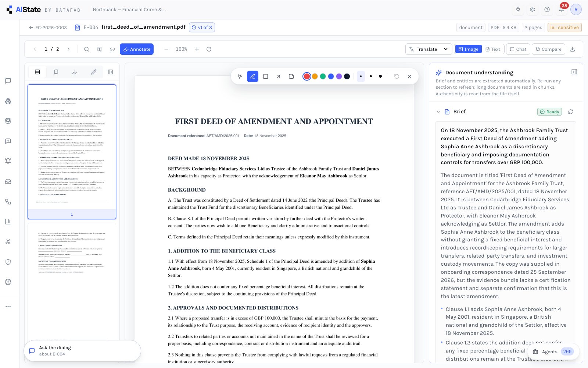This screenshot has width=588, height=368.
Task: Open help question mark icon
Action: (547, 10)
